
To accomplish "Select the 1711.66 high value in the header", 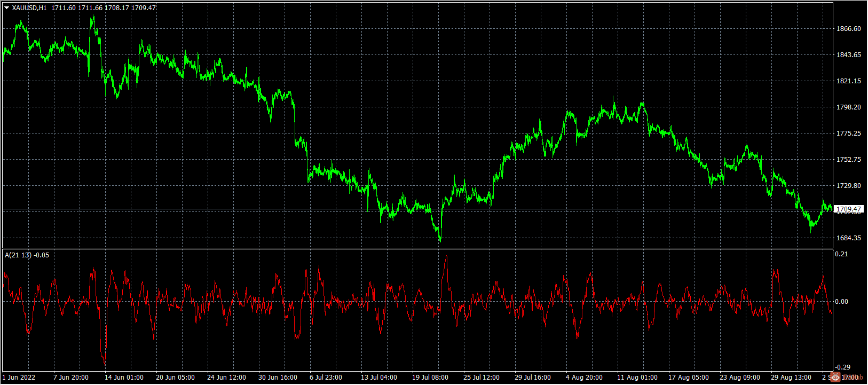I will tap(90, 8).
